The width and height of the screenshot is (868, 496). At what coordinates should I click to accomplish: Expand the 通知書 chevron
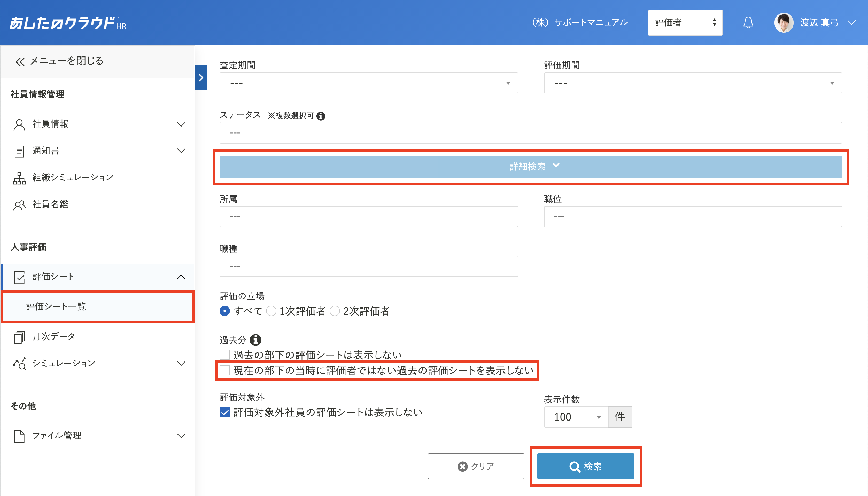click(181, 151)
